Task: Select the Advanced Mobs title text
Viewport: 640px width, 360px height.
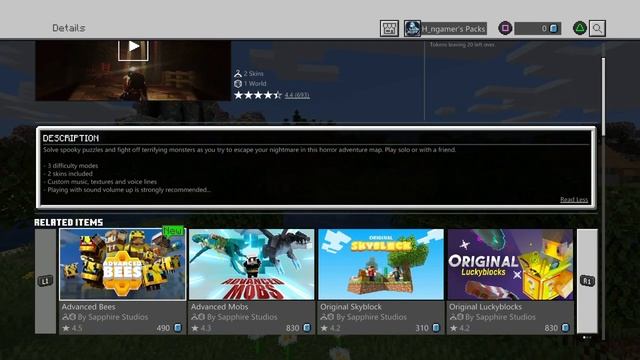Action: [219, 307]
